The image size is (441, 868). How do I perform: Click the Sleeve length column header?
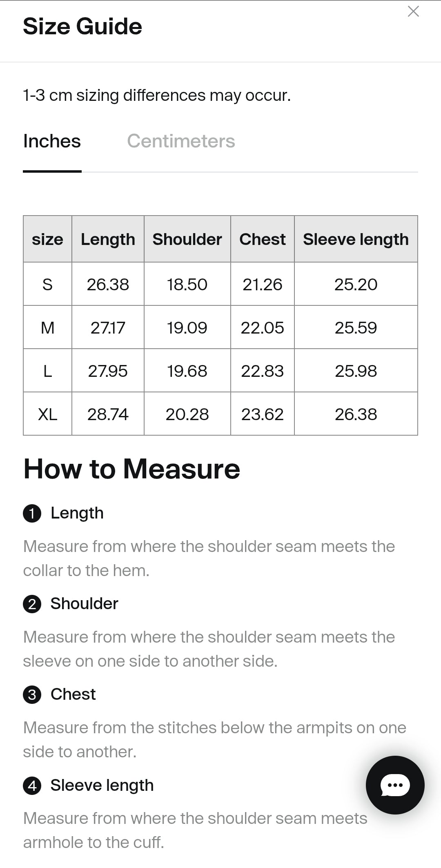click(356, 239)
